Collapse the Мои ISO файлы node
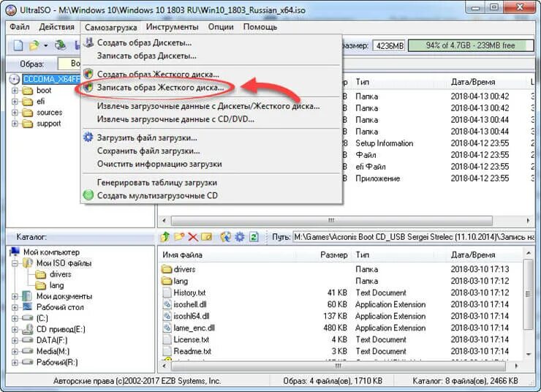The image size is (541, 392). pos(15,263)
